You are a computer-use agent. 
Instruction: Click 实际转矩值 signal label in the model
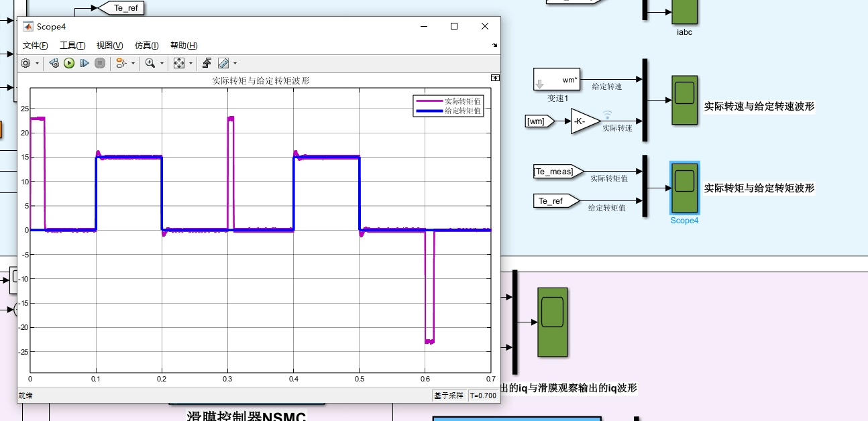(x=608, y=178)
